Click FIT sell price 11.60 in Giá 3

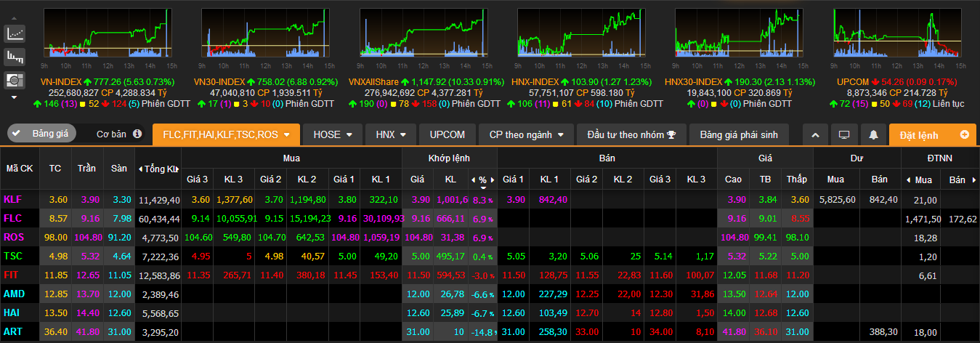coord(662,275)
